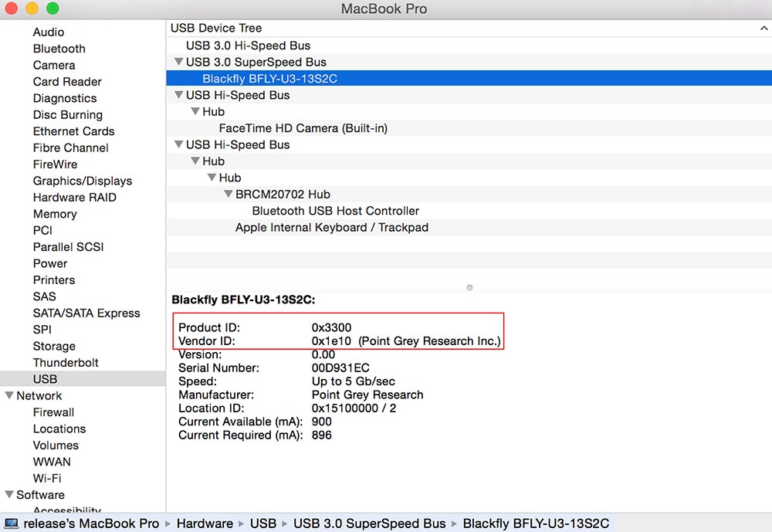772x532 pixels.
Task: Collapse the Network section triangle in sidebar
Action: [9, 395]
